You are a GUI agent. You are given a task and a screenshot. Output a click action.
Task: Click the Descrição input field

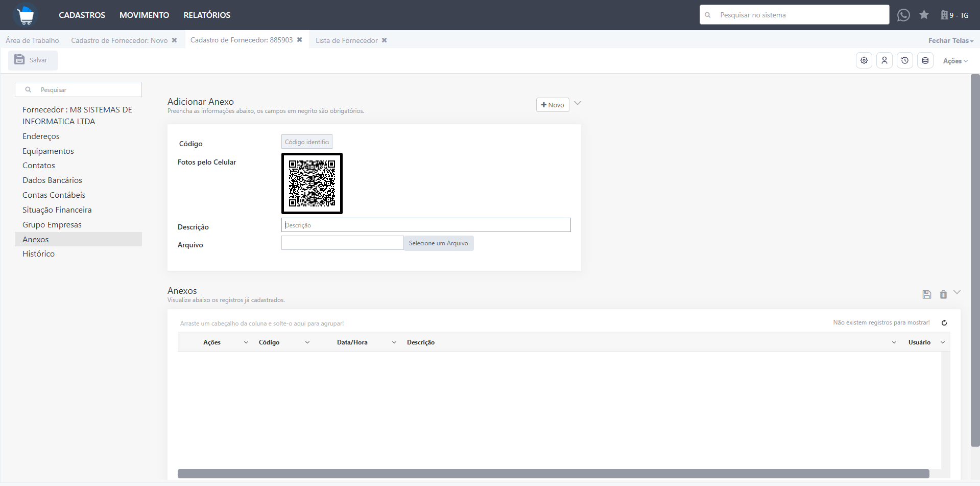[426, 225]
